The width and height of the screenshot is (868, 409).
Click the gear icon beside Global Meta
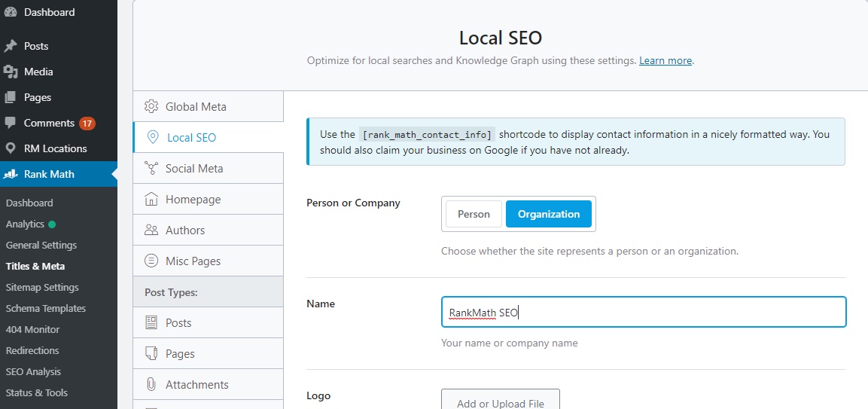tap(151, 106)
